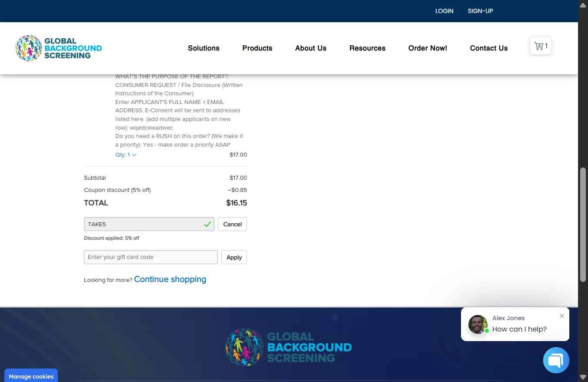Click the scrollbar down arrow

583,377
